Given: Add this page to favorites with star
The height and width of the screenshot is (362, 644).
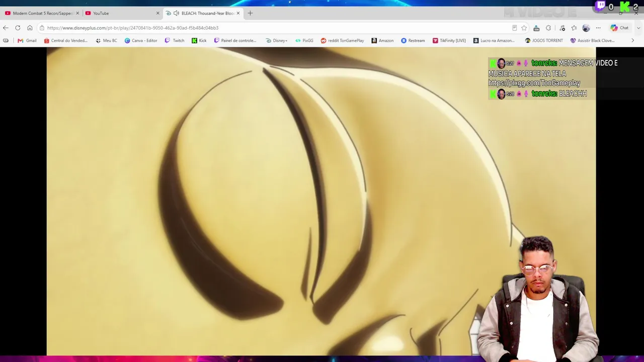Looking at the screenshot, I should [524, 28].
